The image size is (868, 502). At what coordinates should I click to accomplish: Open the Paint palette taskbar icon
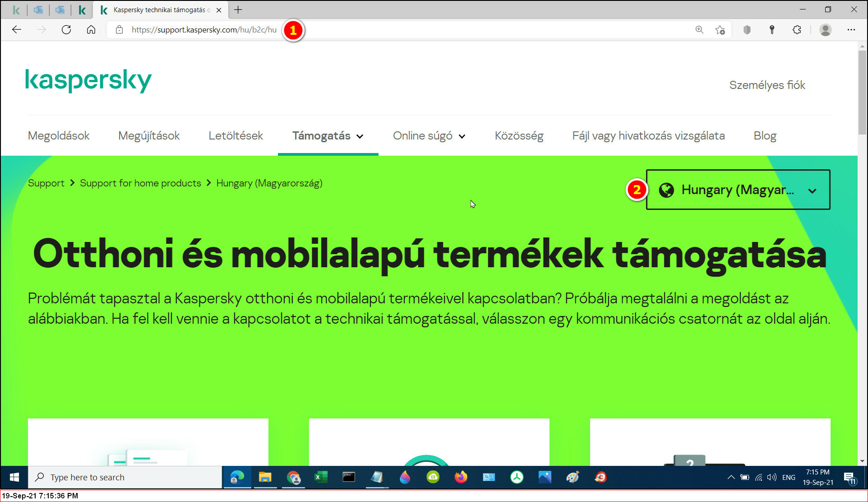573,477
